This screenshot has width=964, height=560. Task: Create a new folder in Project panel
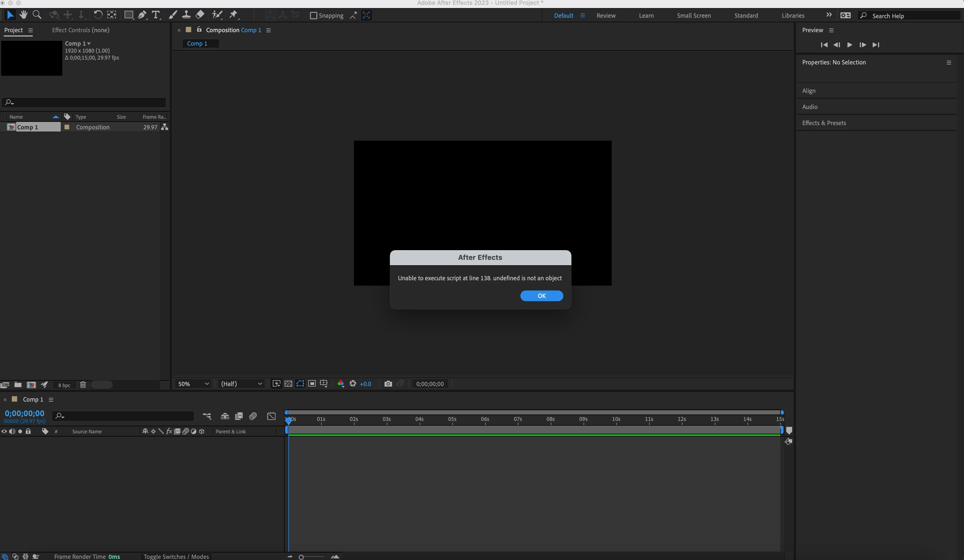pos(18,385)
